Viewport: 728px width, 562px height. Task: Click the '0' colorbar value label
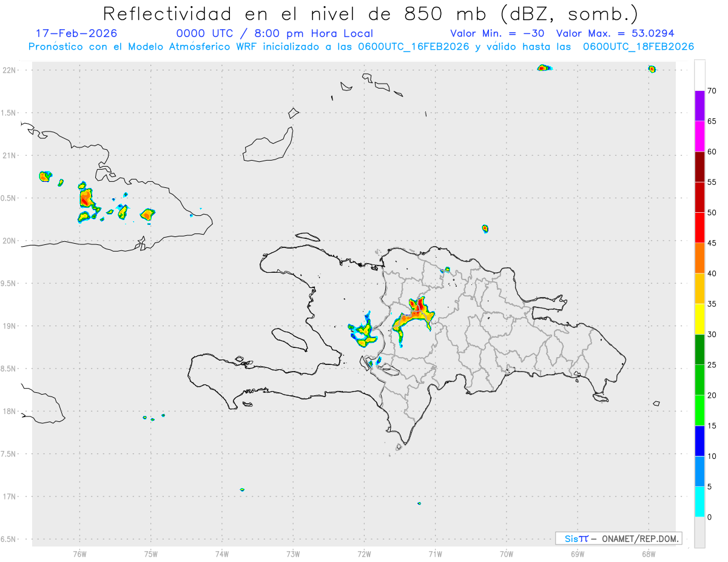(709, 517)
